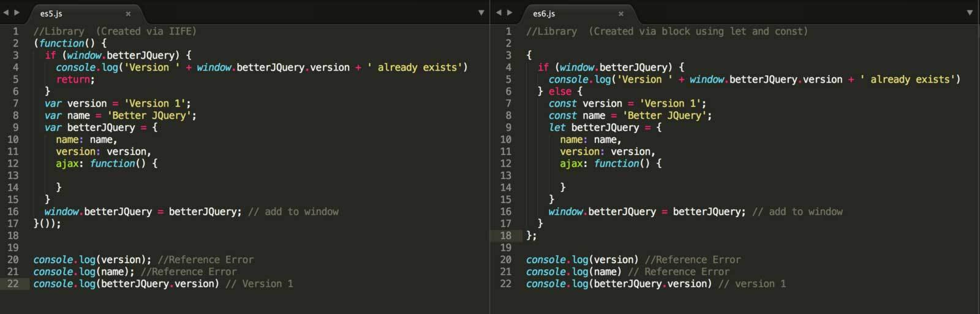980x314 pixels.
Task: Click 'let betterJQuery' declaration in es6.js
Action: [x=594, y=128]
